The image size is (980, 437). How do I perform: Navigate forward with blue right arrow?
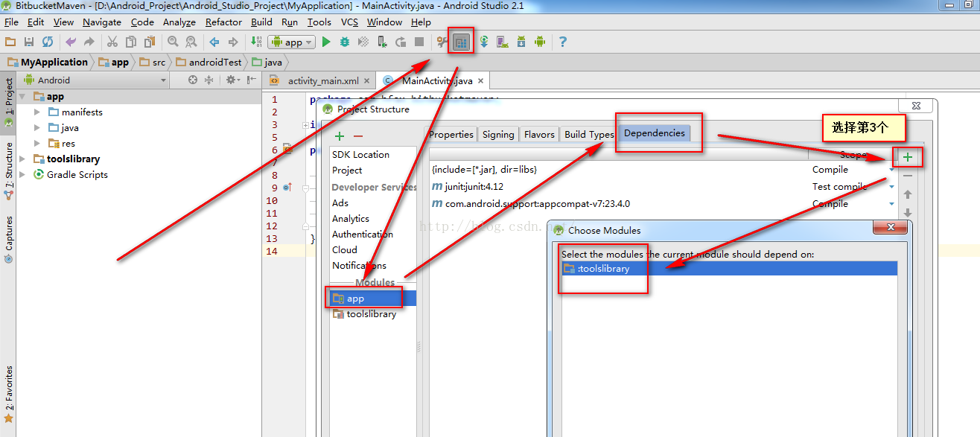(x=233, y=42)
